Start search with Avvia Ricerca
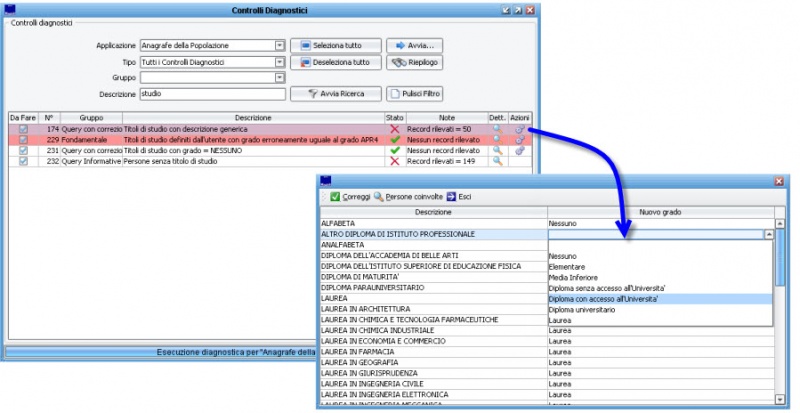The height and width of the screenshot is (413, 800). [336, 94]
